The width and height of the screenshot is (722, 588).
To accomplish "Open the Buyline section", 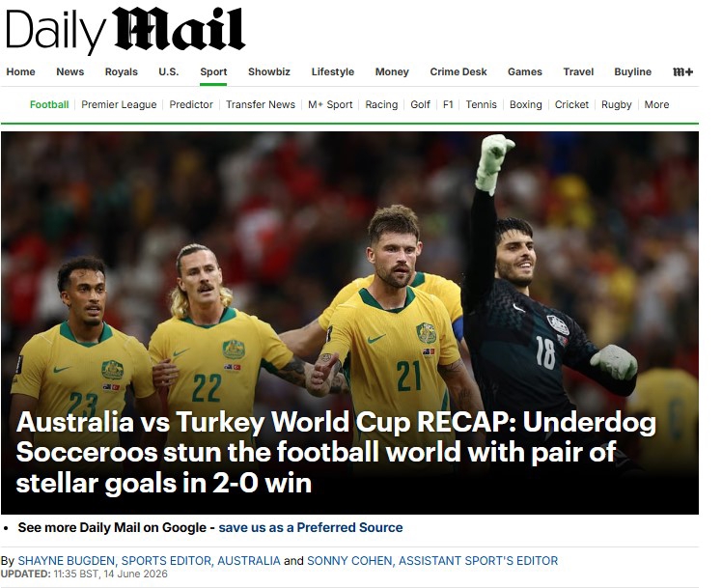I will click(632, 71).
